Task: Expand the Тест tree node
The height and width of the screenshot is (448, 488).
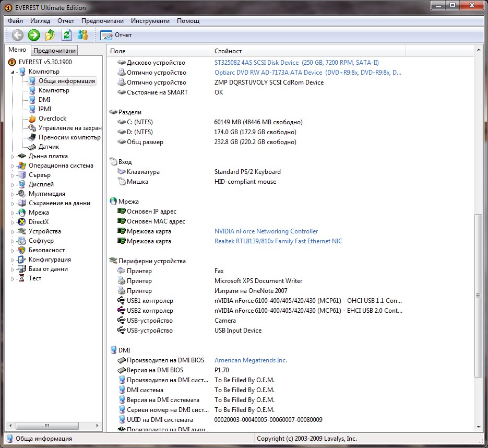Action: tap(13, 279)
